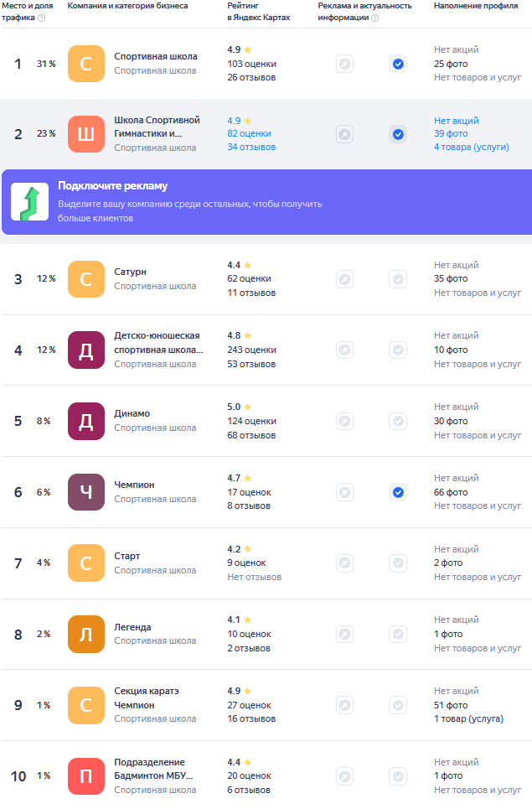Click 'Компания и категория бизнеса' column header
Screen dimensions: 532x809
click(x=128, y=6)
